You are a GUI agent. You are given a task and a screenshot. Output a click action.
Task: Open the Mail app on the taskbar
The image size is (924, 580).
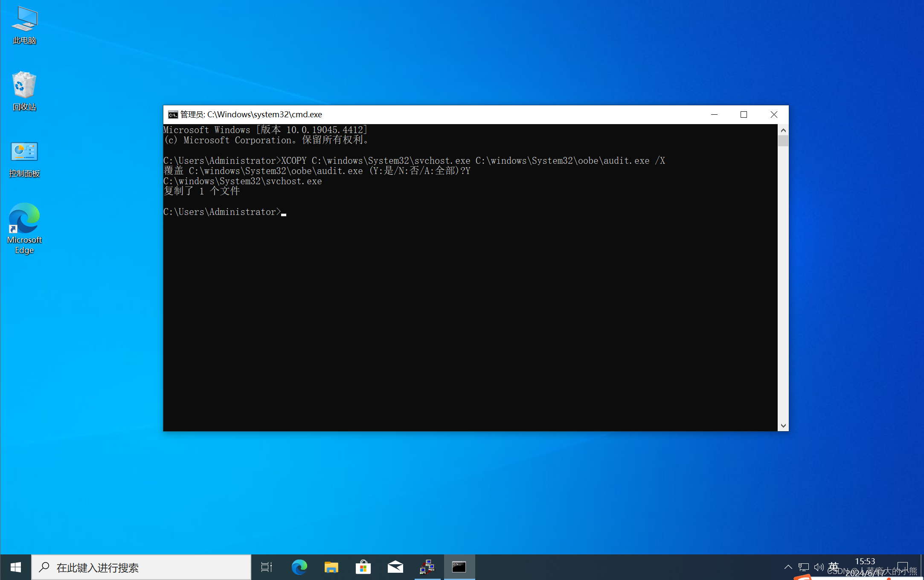[395, 567]
